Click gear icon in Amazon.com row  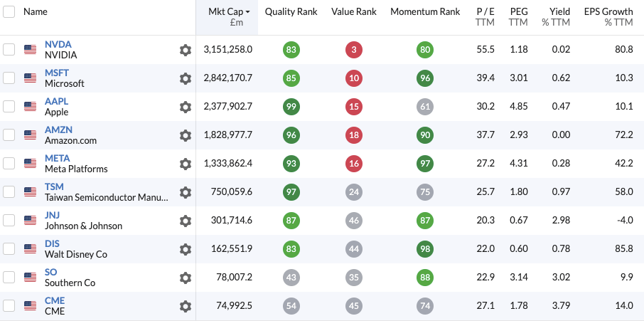pos(186,135)
